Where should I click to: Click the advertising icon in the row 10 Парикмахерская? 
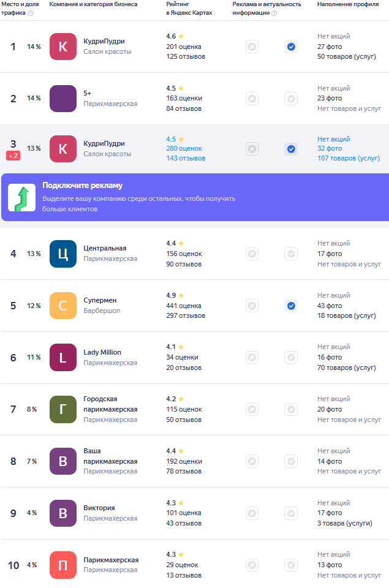[252, 565]
